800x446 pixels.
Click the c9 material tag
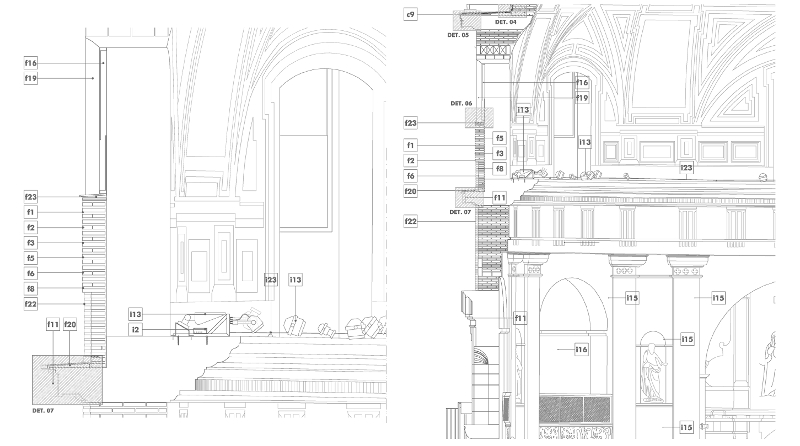pos(411,14)
